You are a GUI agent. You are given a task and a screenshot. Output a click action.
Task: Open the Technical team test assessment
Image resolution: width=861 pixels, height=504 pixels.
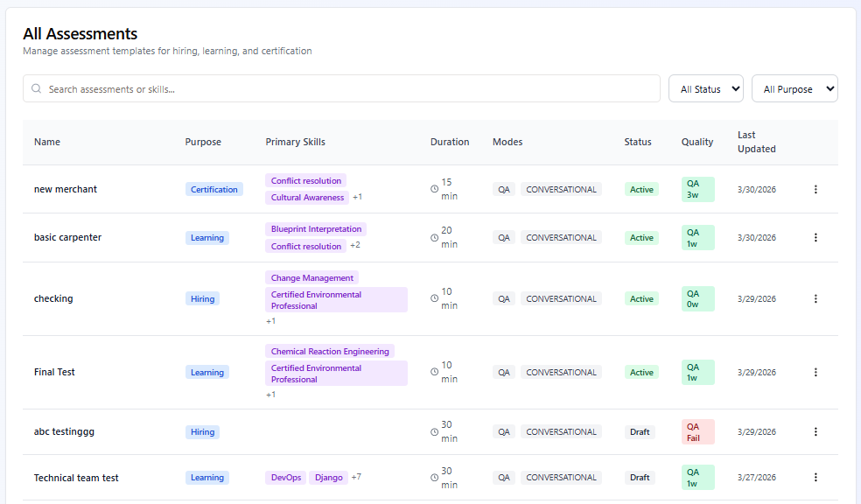[x=76, y=478]
